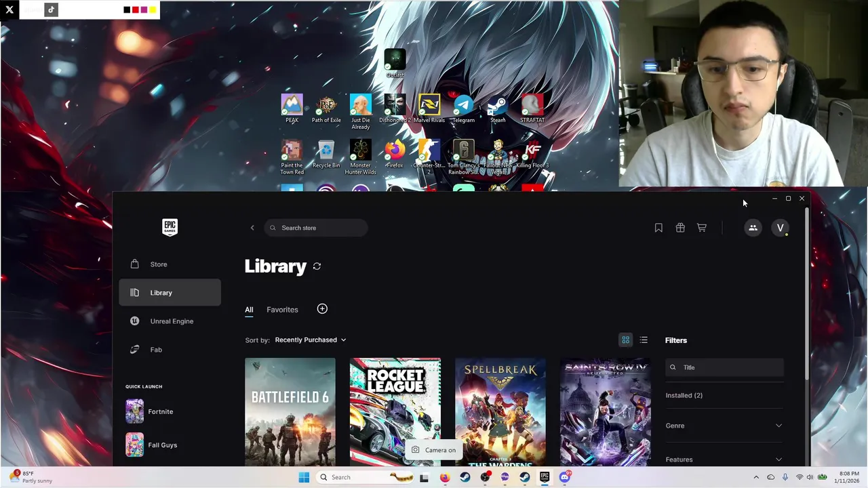Open Discord from the taskbar
The height and width of the screenshot is (488, 868).
click(x=565, y=477)
